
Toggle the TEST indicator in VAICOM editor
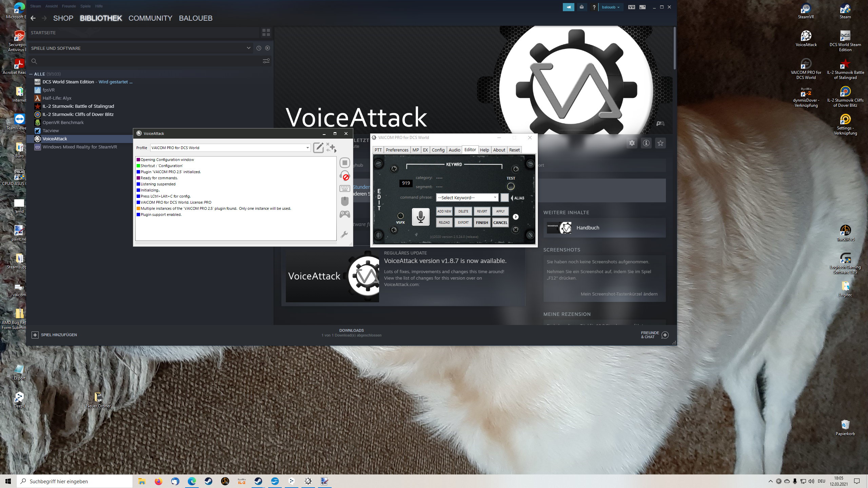click(511, 186)
